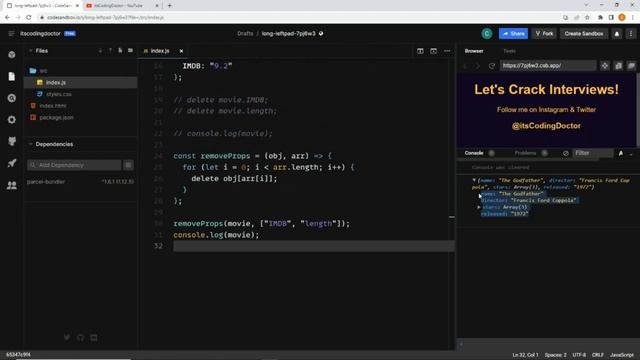
Task: Open the Settings gear in sidebar
Action: pyautogui.click(x=12, y=120)
